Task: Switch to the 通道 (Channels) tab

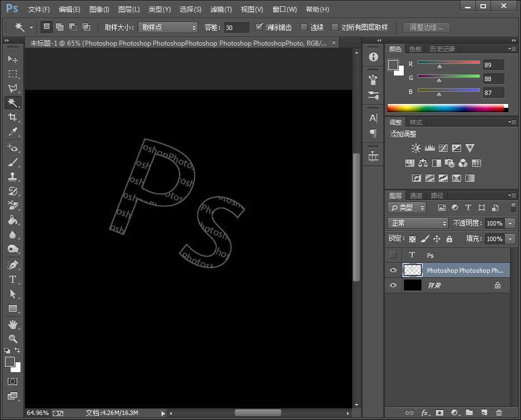Action: click(415, 195)
